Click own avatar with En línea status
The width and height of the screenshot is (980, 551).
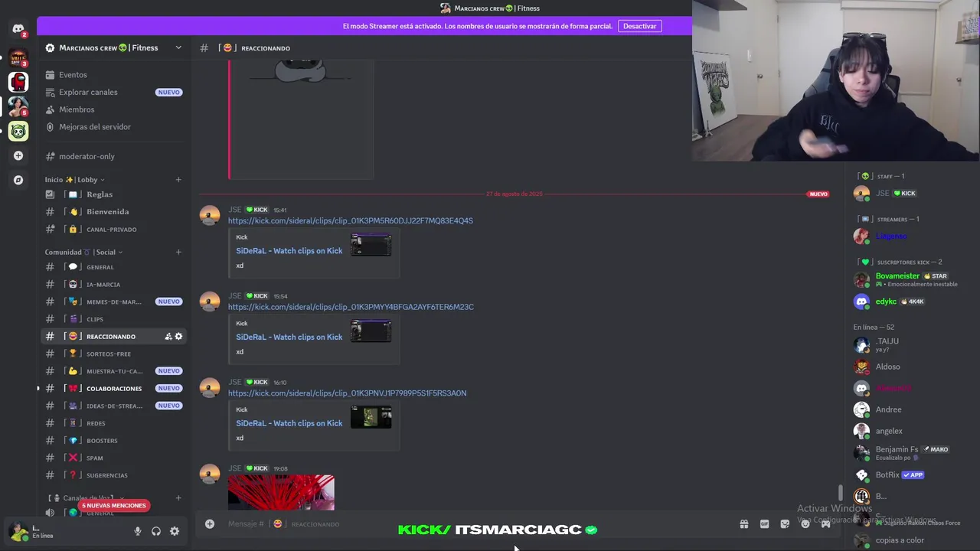point(18,531)
